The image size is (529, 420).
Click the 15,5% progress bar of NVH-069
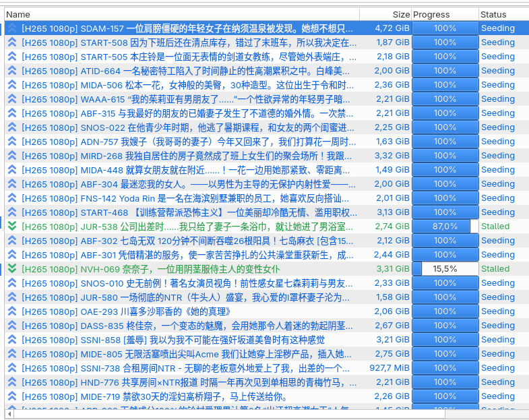[445, 269]
